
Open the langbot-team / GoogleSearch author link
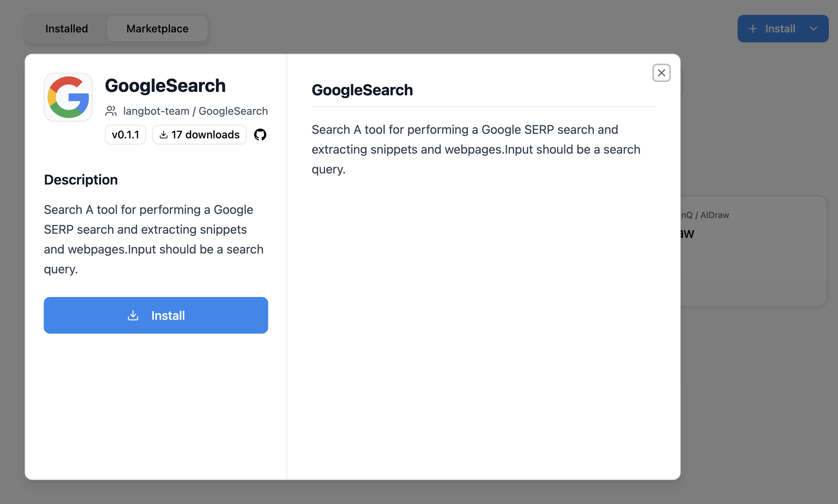pos(195,111)
